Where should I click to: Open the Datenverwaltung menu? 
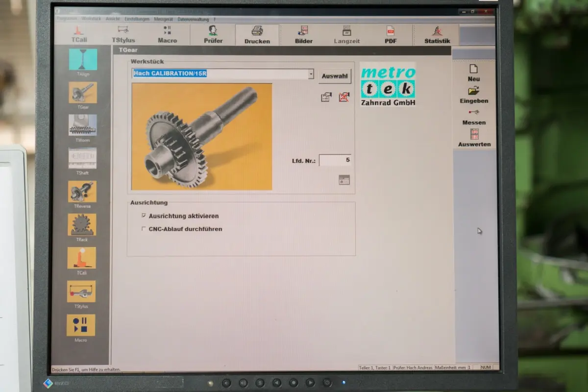(193, 19)
